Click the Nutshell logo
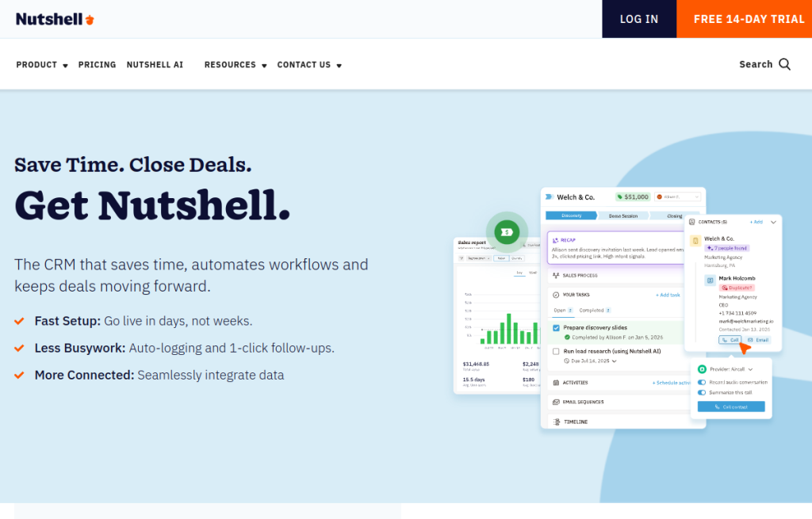 56,19
